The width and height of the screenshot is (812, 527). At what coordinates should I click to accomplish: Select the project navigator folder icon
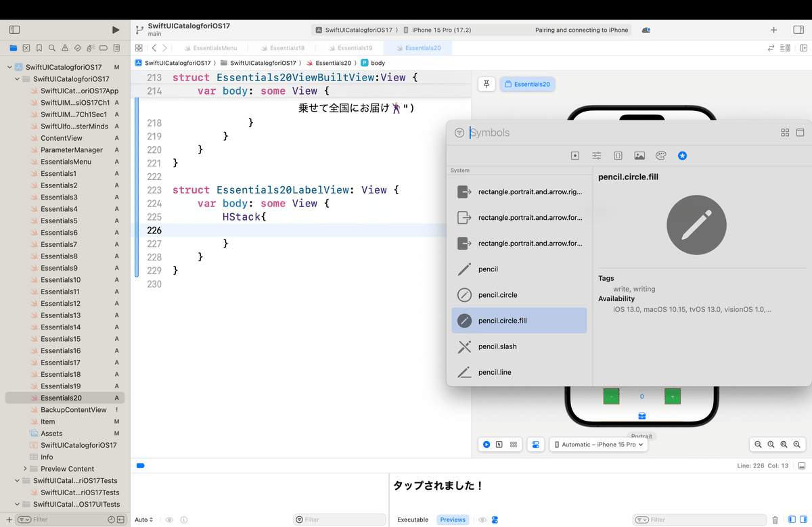click(x=13, y=48)
